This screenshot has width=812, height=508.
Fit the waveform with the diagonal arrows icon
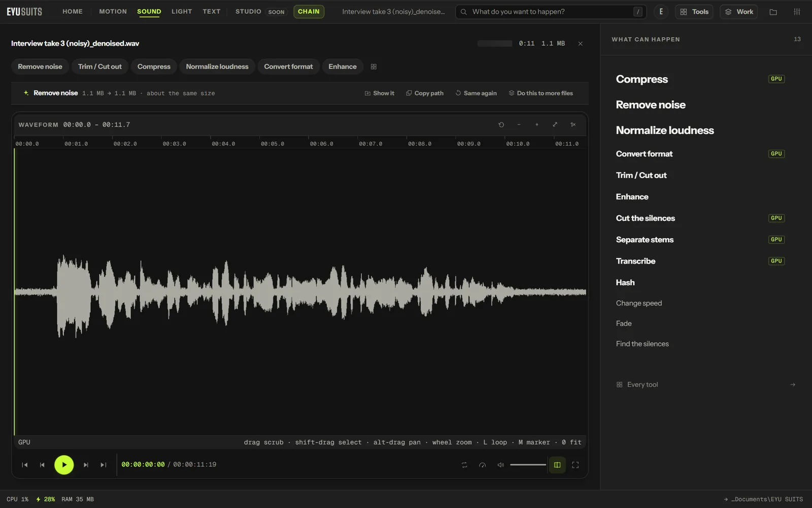[555, 124]
